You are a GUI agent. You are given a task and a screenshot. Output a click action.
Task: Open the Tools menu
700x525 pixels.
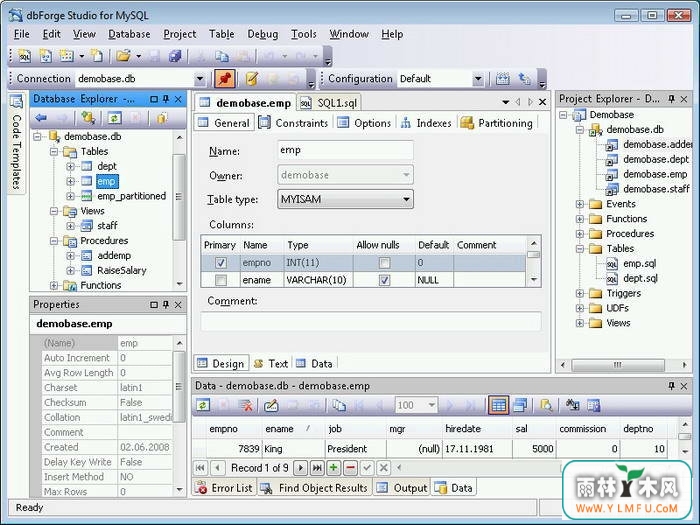tap(304, 34)
